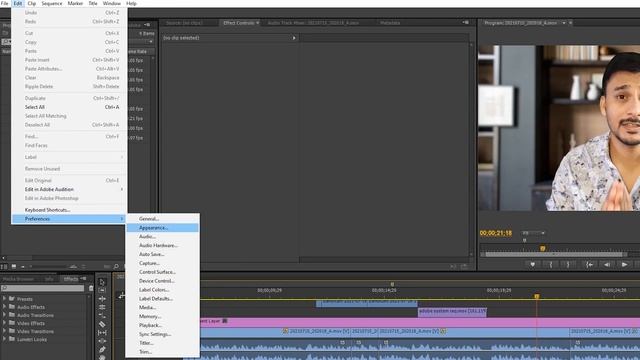Open Auto Save preferences
The height and width of the screenshot is (360, 640).
[163, 254]
